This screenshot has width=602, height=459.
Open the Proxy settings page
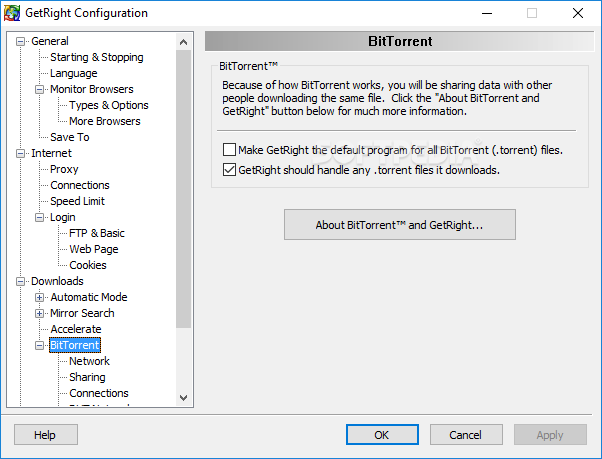tap(64, 169)
